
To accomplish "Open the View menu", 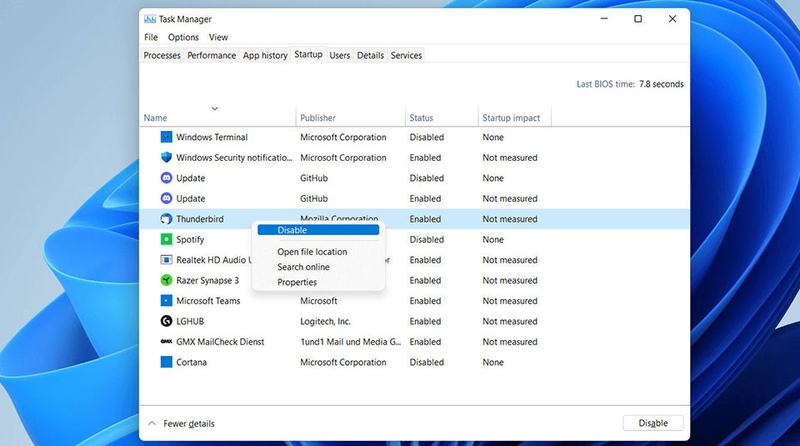I will pyautogui.click(x=218, y=37).
